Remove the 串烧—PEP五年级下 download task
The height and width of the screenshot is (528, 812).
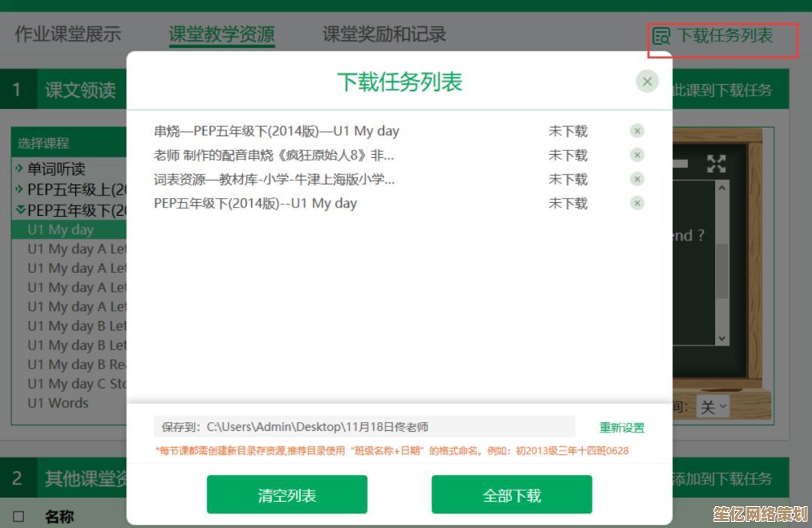click(x=637, y=131)
